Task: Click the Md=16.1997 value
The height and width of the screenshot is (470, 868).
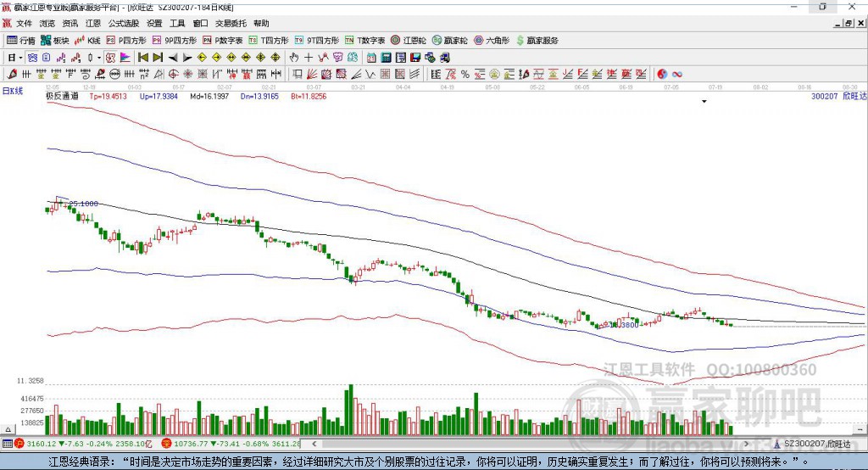Action: (209, 96)
